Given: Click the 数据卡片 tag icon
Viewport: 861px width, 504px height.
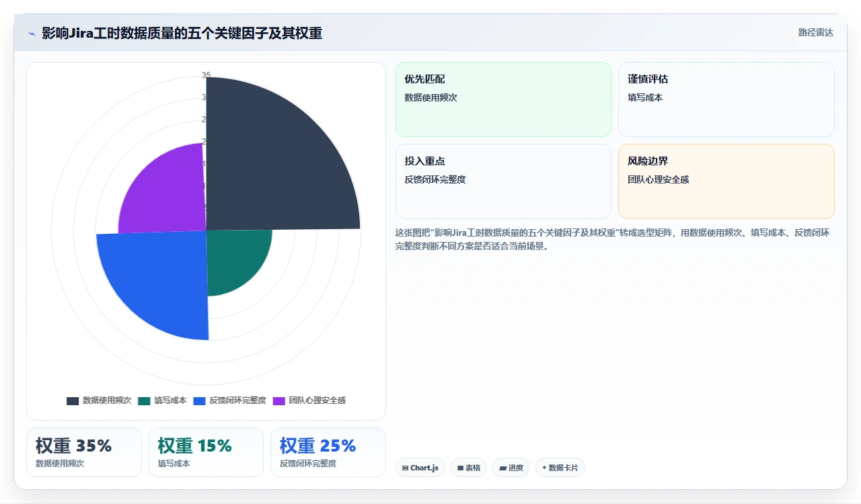Looking at the screenshot, I should click(x=544, y=468).
